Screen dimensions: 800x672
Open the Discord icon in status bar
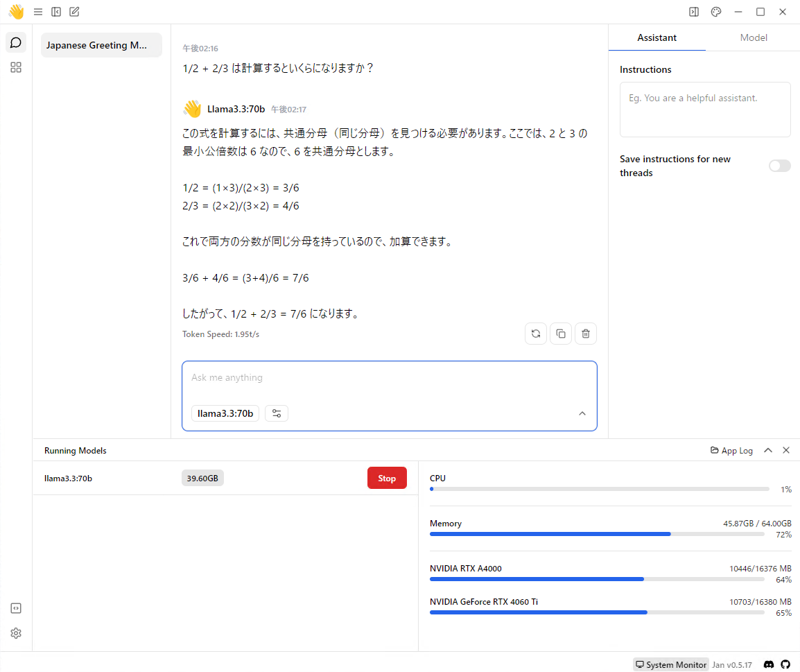[x=769, y=664]
